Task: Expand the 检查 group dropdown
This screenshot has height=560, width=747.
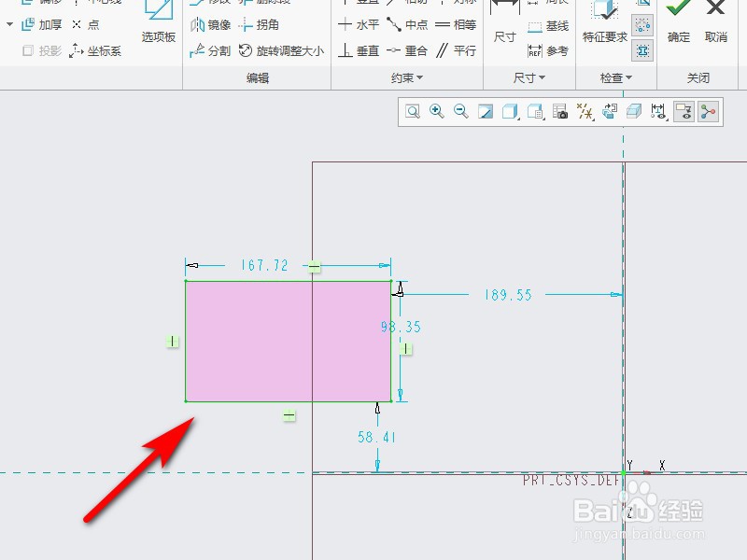Action: coord(616,77)
